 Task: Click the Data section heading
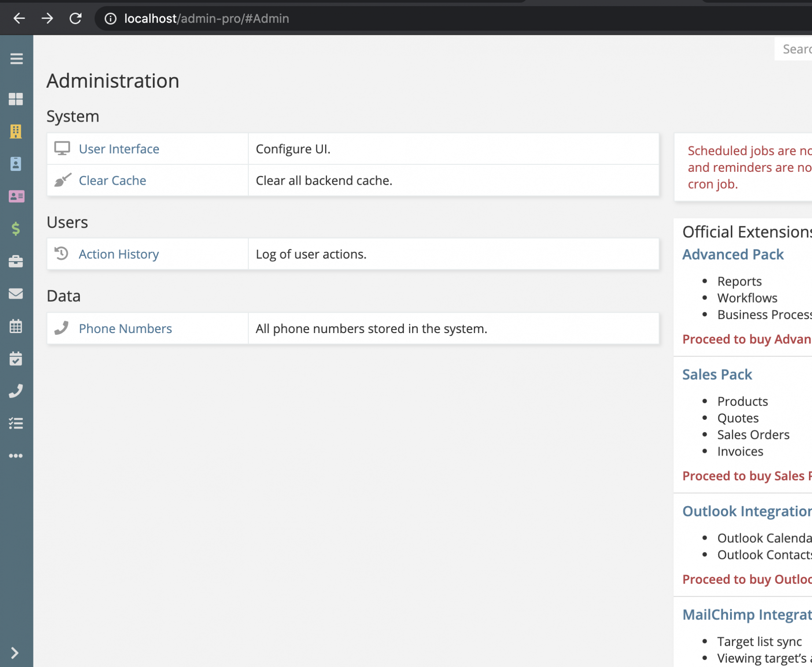63,296
